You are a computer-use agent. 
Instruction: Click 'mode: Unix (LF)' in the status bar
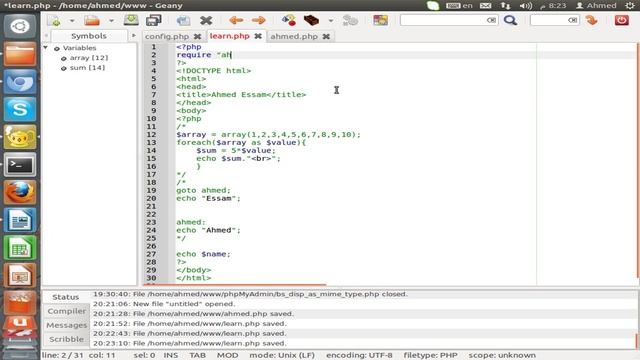[x=282, y=355]
